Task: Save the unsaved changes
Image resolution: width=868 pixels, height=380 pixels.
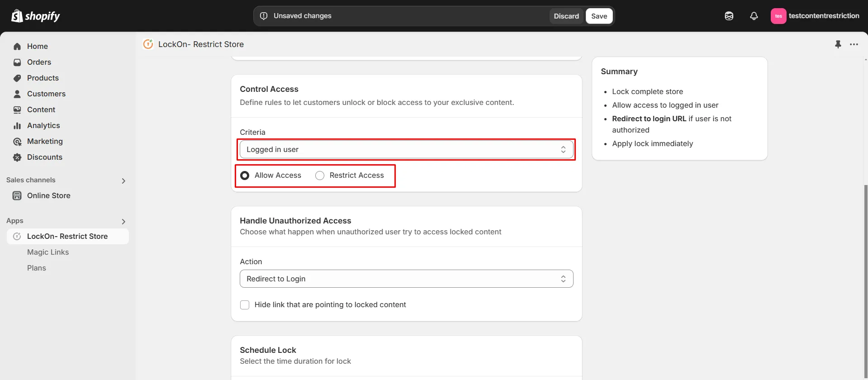Action: (599, 16)
